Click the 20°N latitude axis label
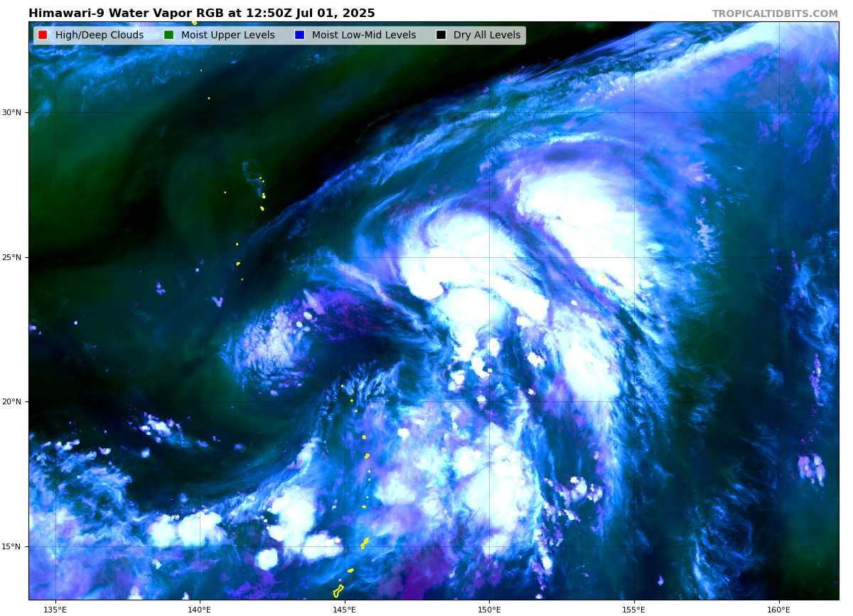Image resolution: width=853 pixels, height=616 pixels. coord(11,401)
